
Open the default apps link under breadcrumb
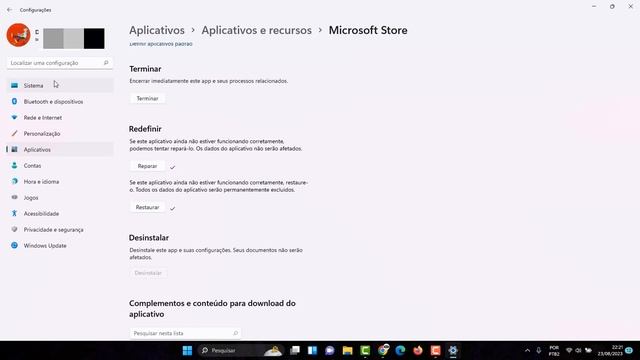pyautogui.click(x=161, y=44)
